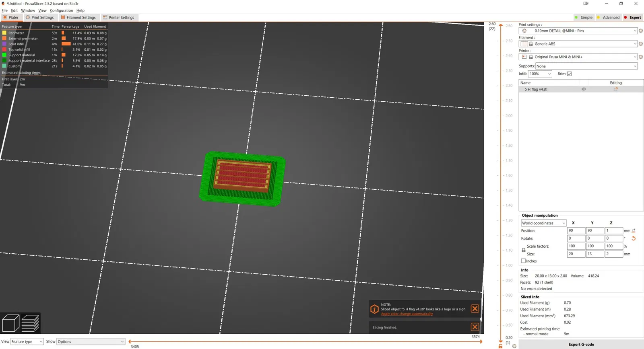Open the Printer preset dropdown

point(578,57)
